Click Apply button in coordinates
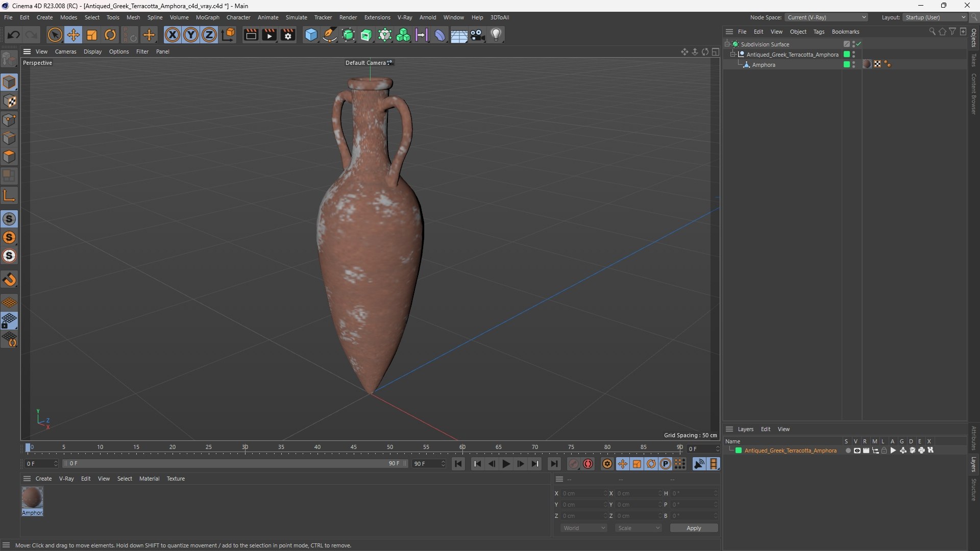This screenshot has width=980, height=551. click(694, 528)
